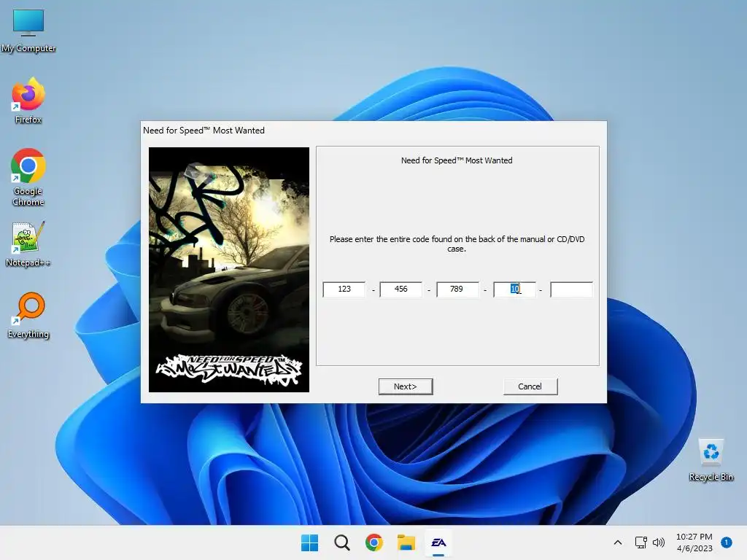Open the My Computer desktop icon
The width and height of the screenshot is (747, 560).
(28, 31)
